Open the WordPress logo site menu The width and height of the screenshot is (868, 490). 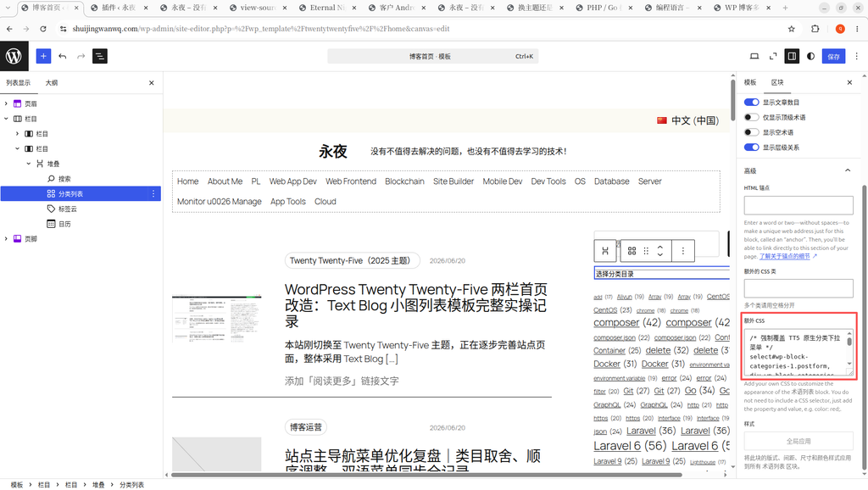[x=14, y=56]
